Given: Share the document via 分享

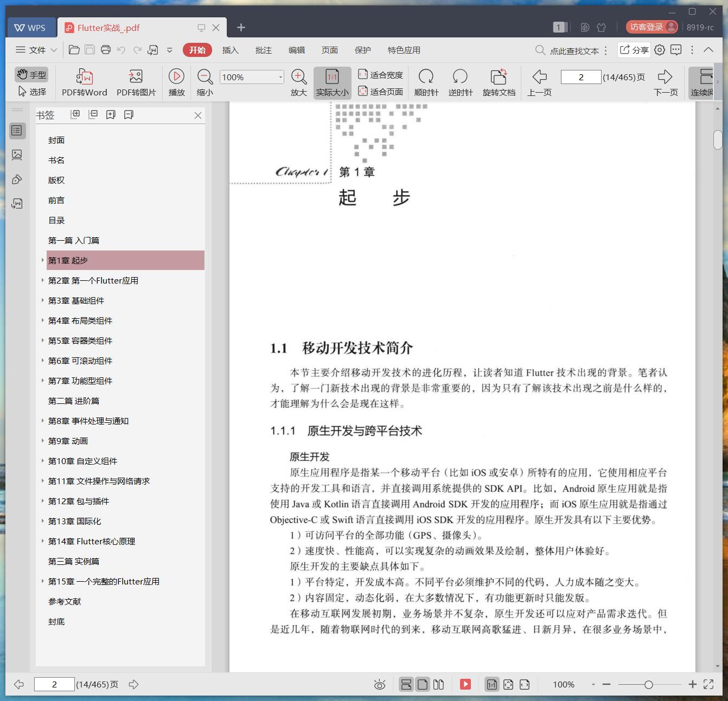Looking at the screenshot, I should (x=634, y=50).
